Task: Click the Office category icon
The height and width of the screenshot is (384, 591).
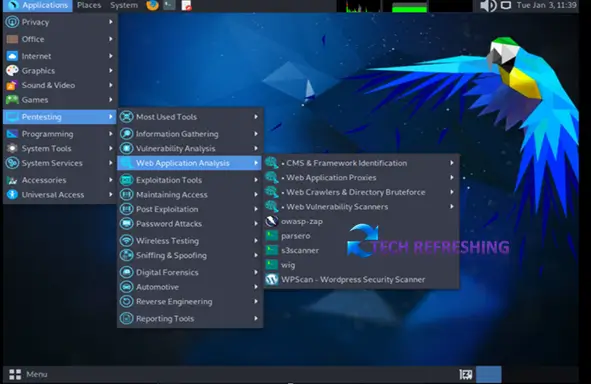Action: point(12,39)
